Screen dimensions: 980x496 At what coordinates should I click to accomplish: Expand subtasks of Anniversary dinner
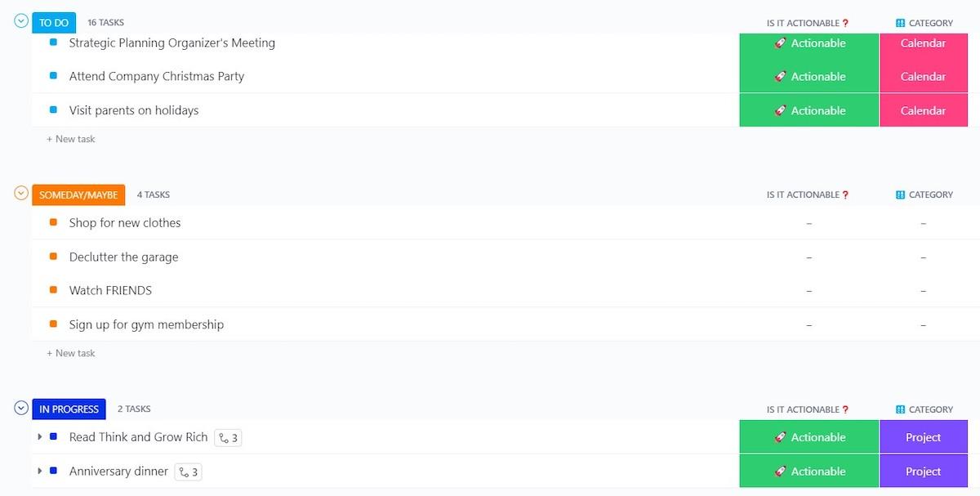(39, 471)
